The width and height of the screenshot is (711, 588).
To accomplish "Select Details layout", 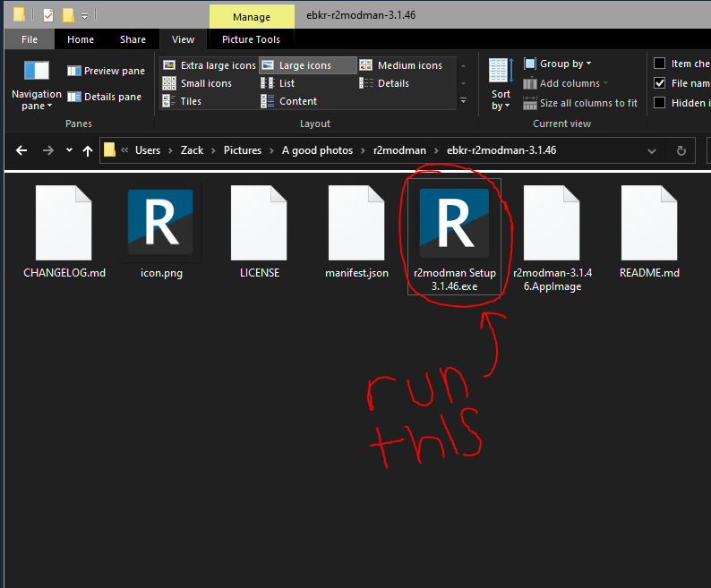I will 384,83.
